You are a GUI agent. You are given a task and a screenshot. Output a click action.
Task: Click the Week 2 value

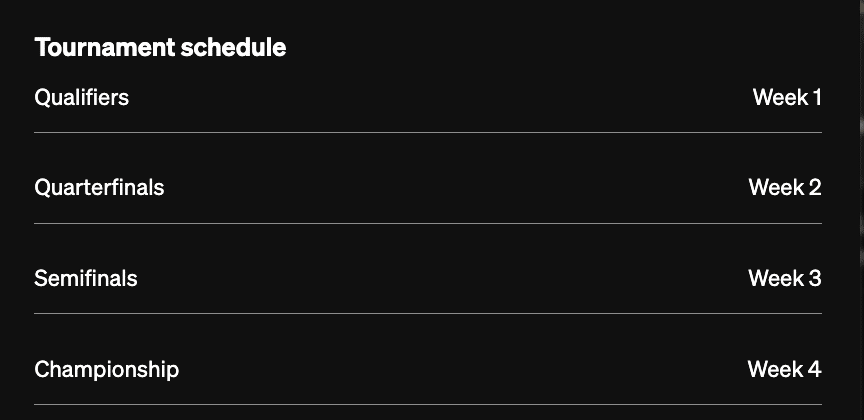pos(785,187)
